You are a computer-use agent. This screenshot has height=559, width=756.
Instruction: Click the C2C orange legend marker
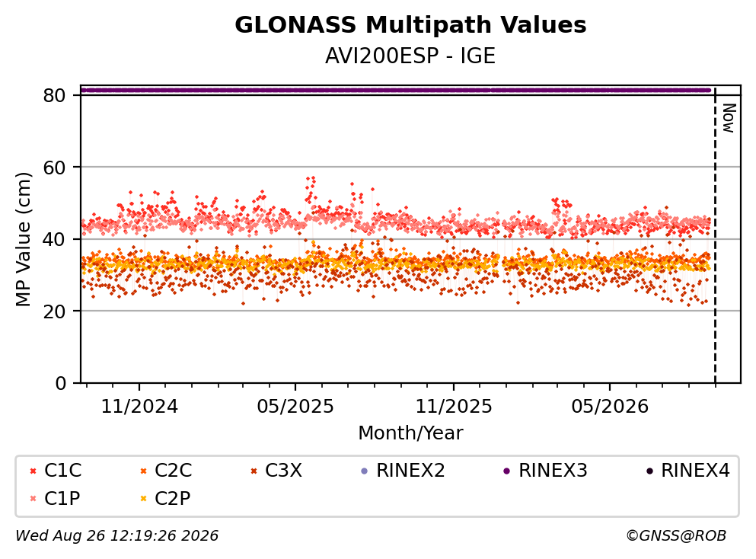tap(143, 471)
